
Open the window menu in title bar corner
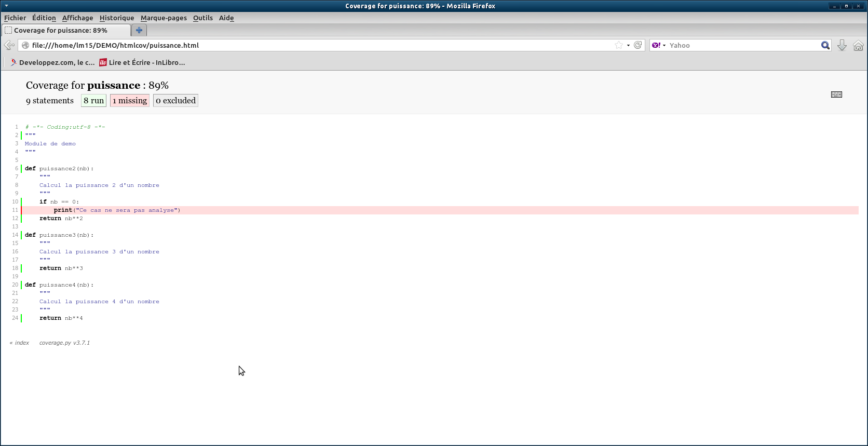click(x=6, y=6)
